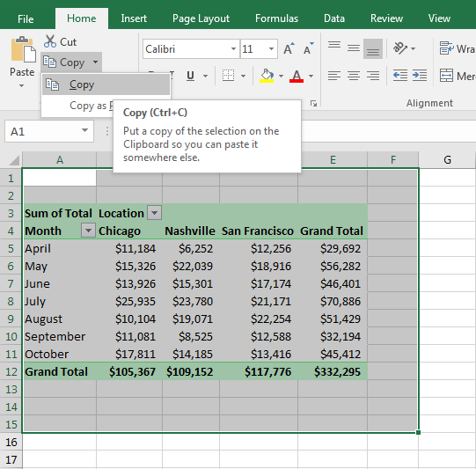Switch to the Insert ribbon tab
Viewport: 476px width, 469px height.
(134, 18)
